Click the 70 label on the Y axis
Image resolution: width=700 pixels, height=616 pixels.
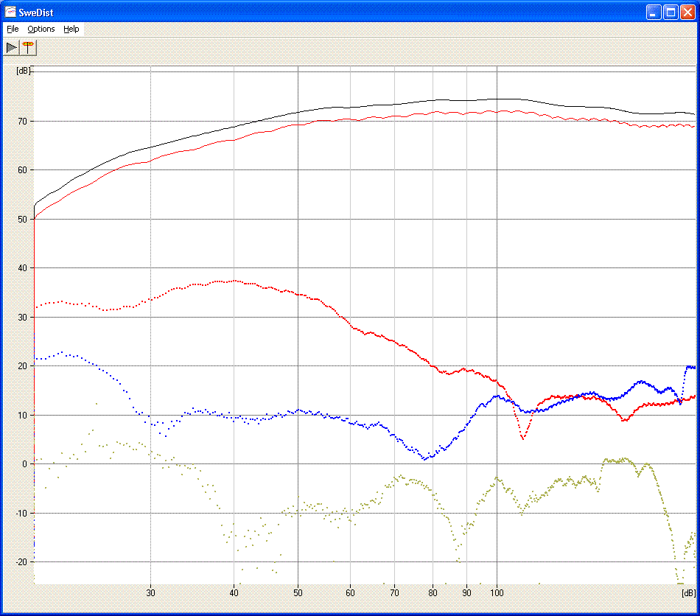click(x=22, y=122)
